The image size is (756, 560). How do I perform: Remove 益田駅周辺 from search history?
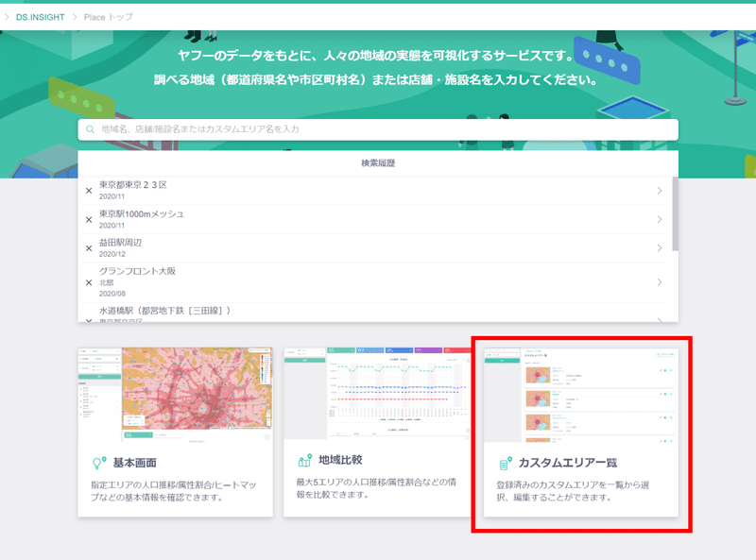click(x=89, y=248)
